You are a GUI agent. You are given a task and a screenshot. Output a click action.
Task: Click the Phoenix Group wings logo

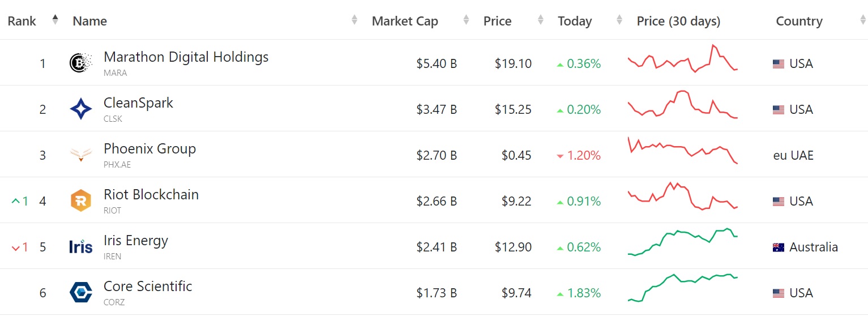(x=80, y=155)
